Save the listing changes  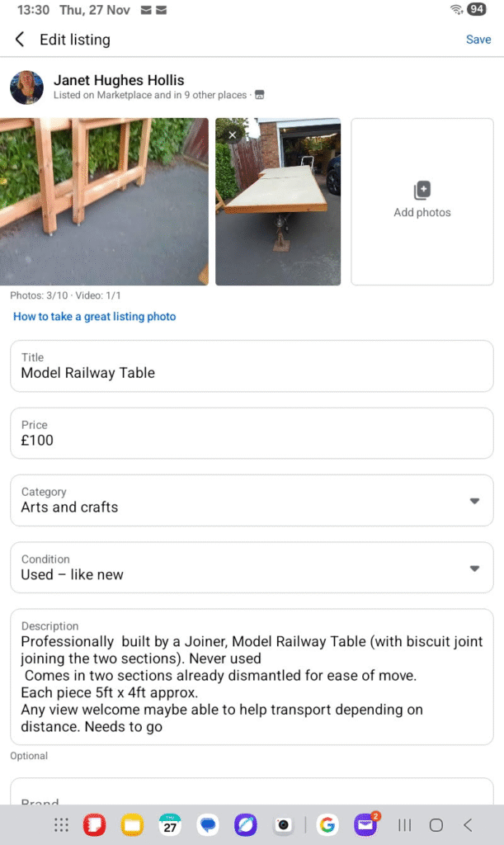478,40
